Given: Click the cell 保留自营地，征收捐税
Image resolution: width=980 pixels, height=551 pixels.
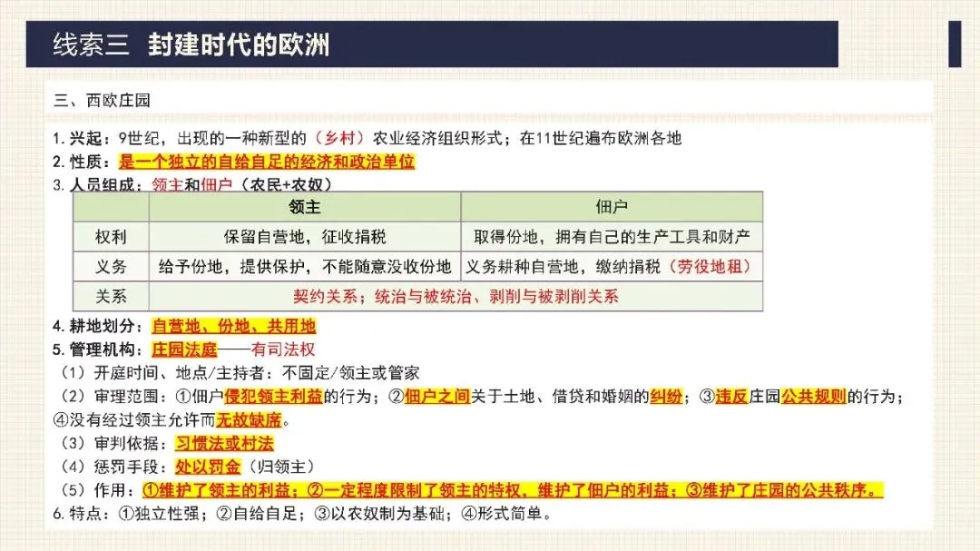Looking at the screenshot, I should (x=305, y=237).
